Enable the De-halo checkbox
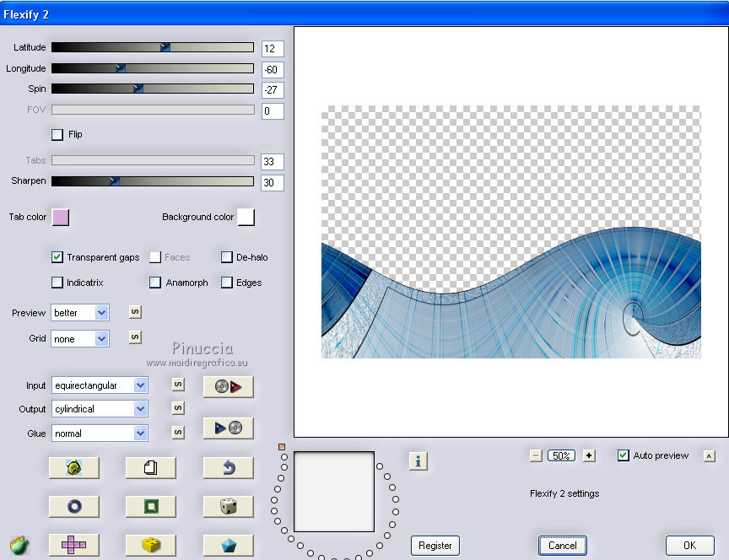This screenshot has width=729, height=560. click(227, 257)
